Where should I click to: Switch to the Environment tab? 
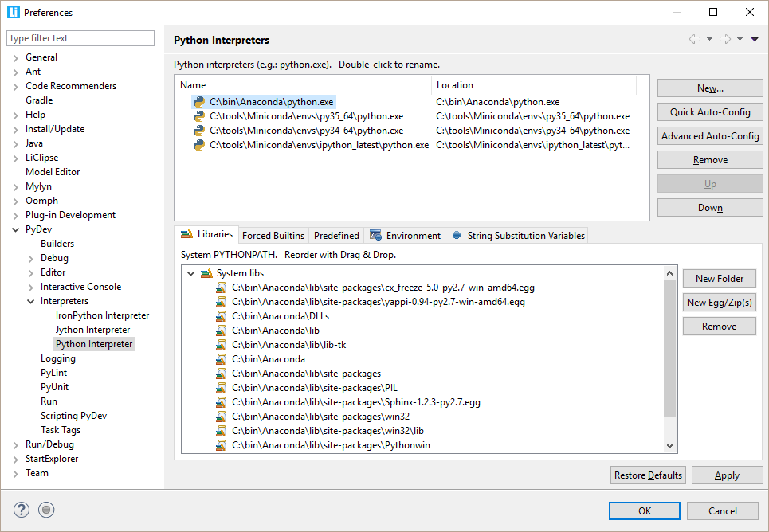pyautogui.click(x=405, y=236)
